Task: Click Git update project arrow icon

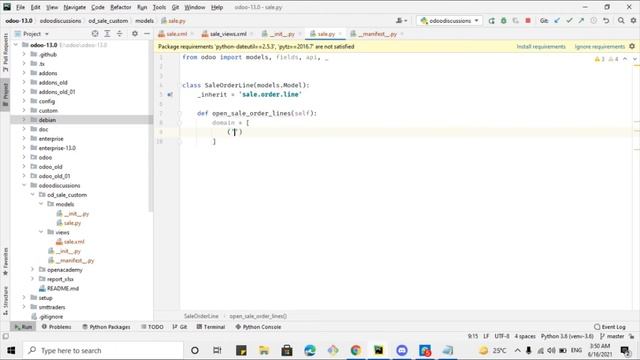Action: [557, 20]
